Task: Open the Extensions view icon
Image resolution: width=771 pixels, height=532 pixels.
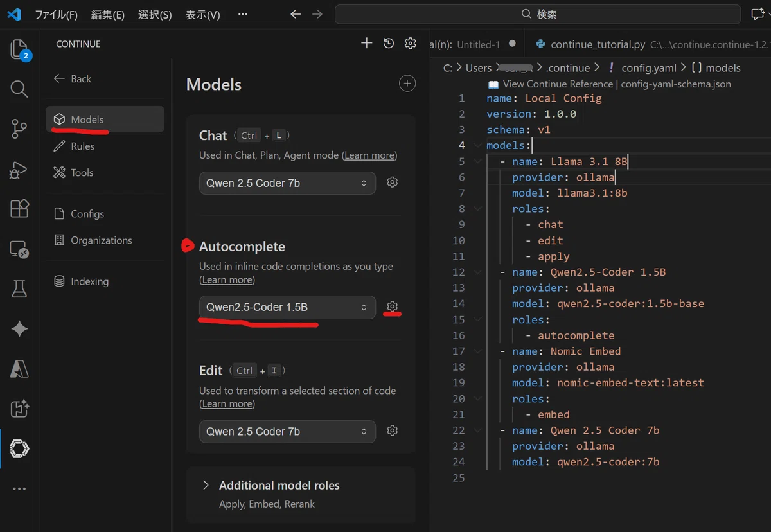Action: point(19,208)
